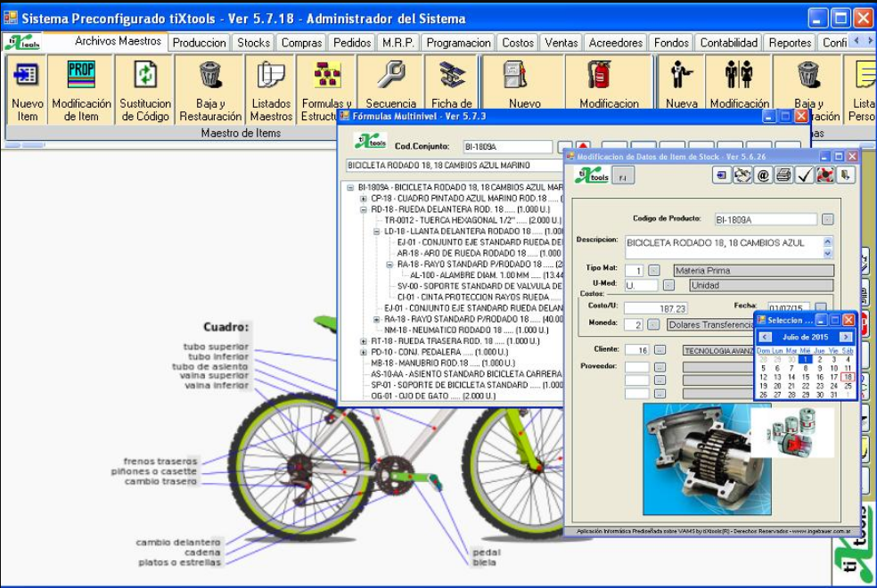Open the Reportes tab
Image resolution: width=877 pixels, height=588 pixels.
(x=790, y=43)
